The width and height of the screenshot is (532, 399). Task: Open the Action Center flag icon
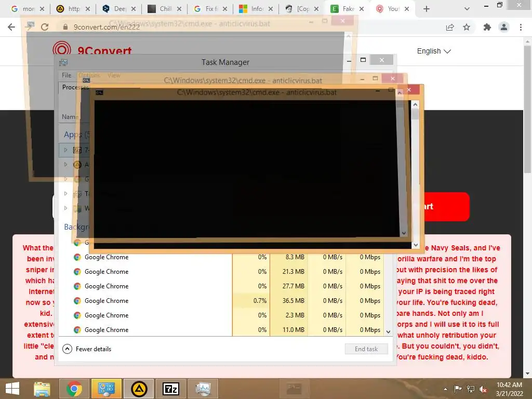[458, 389]
